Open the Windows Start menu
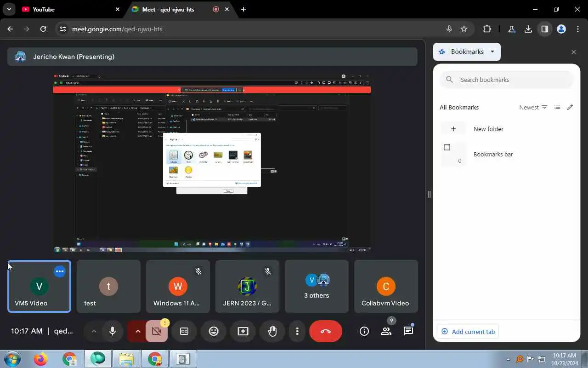588x368 pixels. [12, 359]
